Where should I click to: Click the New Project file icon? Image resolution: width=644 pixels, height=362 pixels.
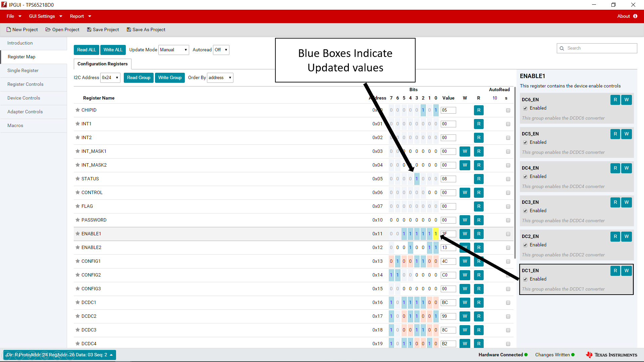click(9, 29)
